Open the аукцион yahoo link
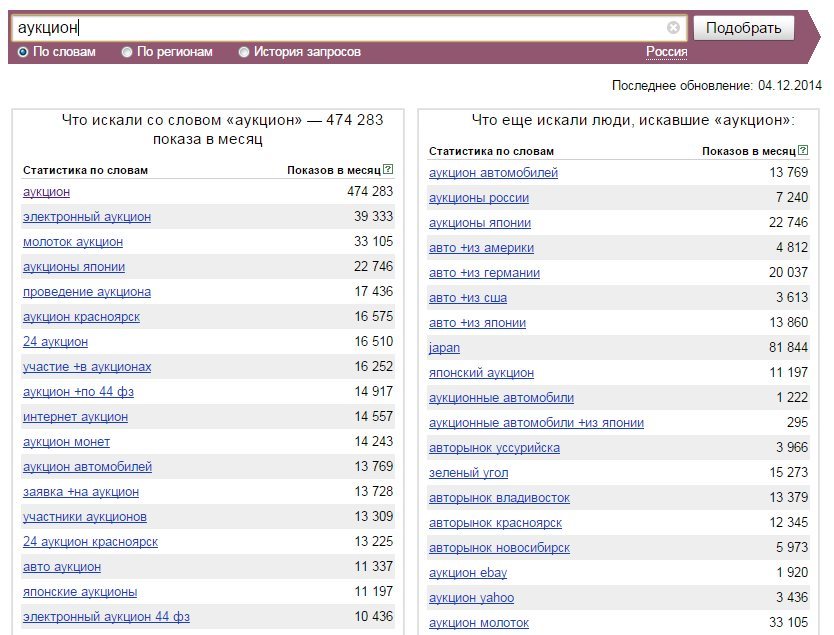Viewport: 834px width, 635px height. [472, 598]
